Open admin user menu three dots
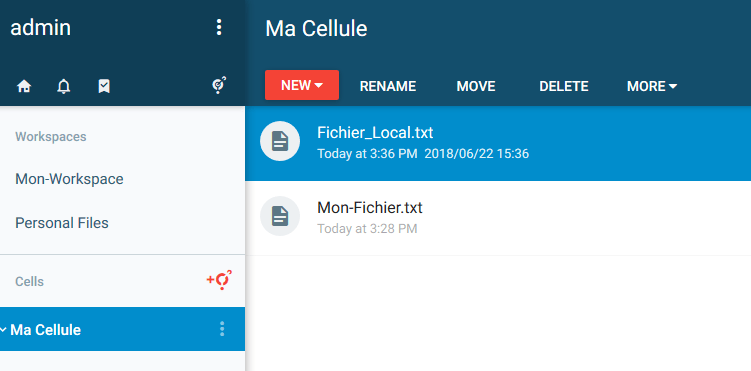The height and width of the screenshot is (371, 751). pos(219,27)
